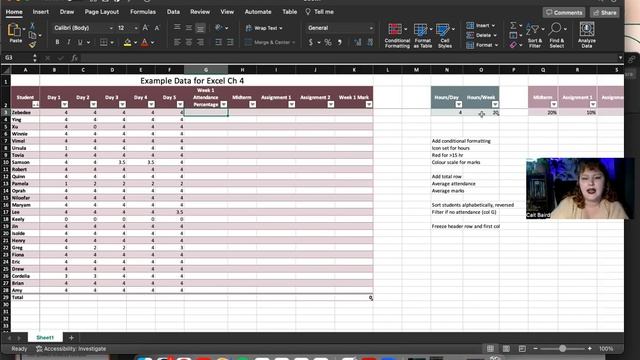Open the Student column filter dropdown
Image resolution: width=640 pixels, height=360 pixels.
pyautogui.click(x=36, y=104)
